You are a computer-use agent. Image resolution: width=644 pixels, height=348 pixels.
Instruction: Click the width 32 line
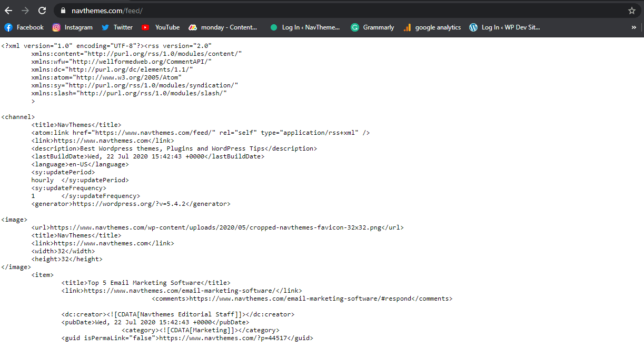(63, 251)
